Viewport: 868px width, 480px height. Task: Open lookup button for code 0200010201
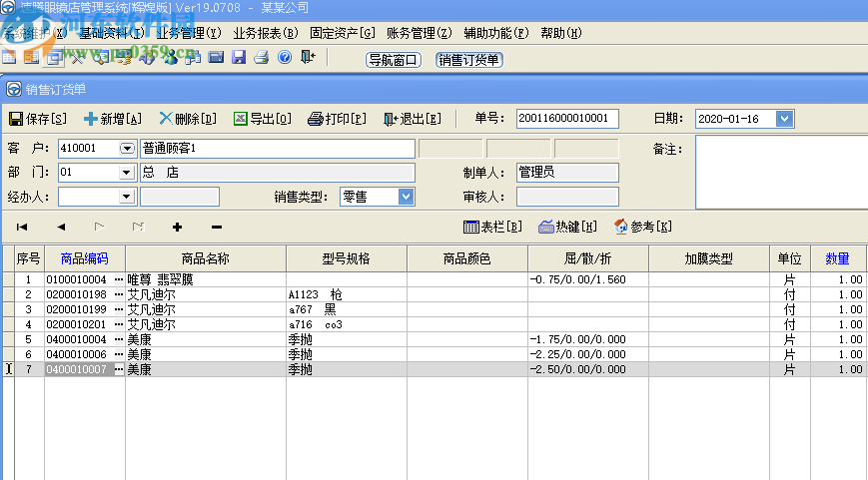click(x=119, y=324)
